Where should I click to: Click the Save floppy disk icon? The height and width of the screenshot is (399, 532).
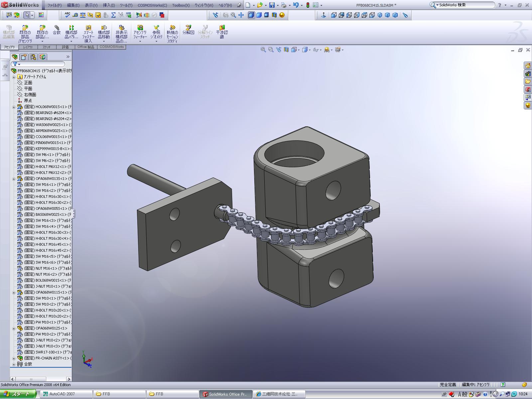[272, 5]
